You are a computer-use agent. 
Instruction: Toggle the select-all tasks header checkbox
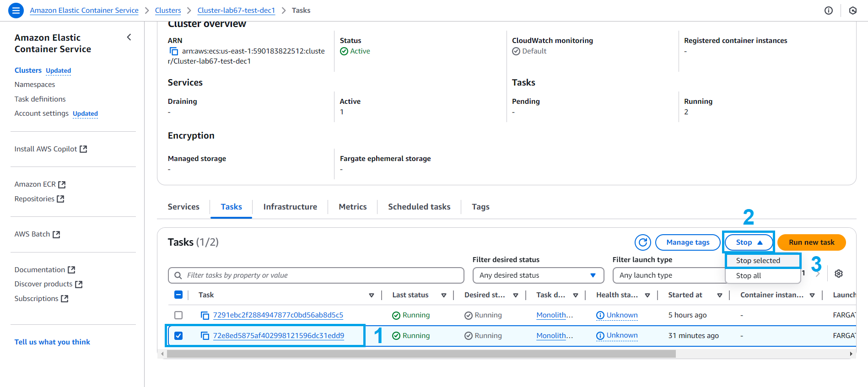point(178,295)
